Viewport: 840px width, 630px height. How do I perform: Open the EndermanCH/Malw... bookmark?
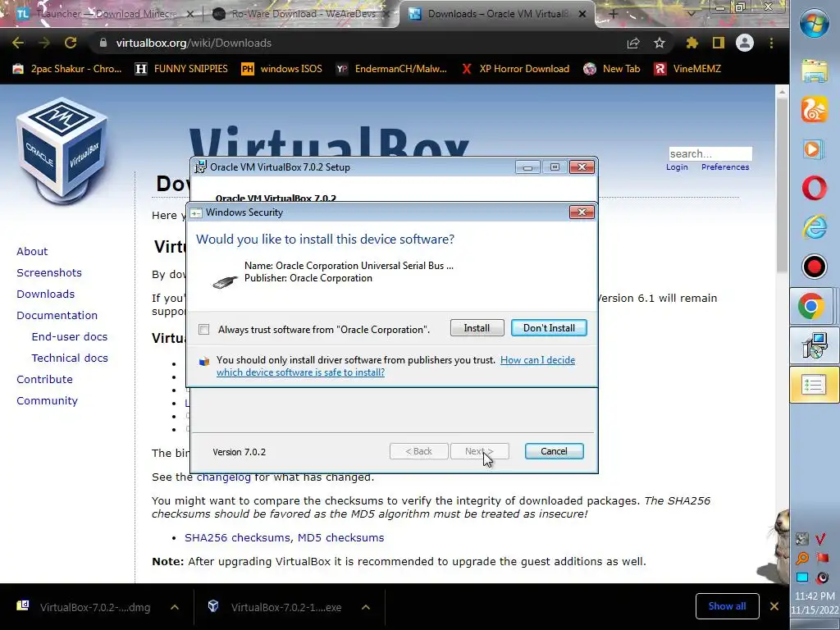point(391,69)
